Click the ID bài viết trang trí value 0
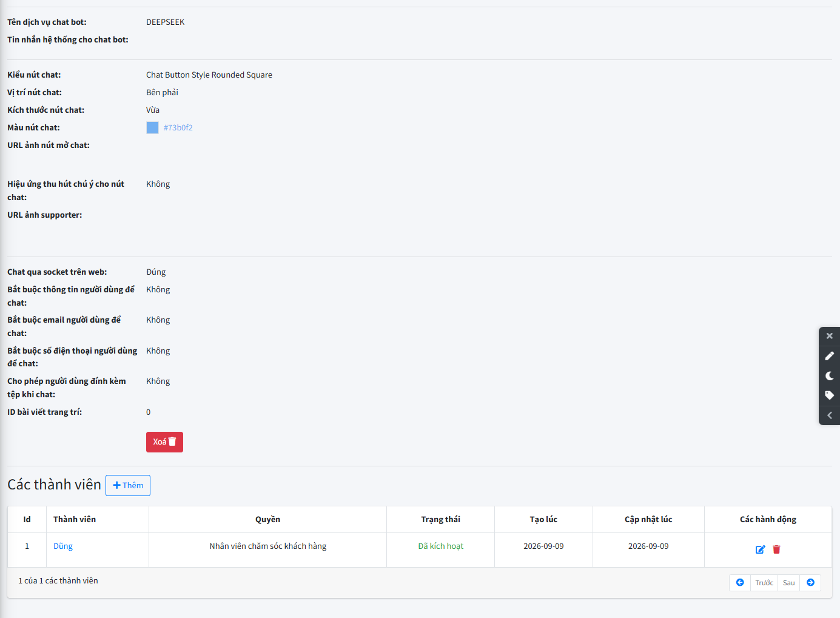The image size is (840, 618). [x=148, y=412]
